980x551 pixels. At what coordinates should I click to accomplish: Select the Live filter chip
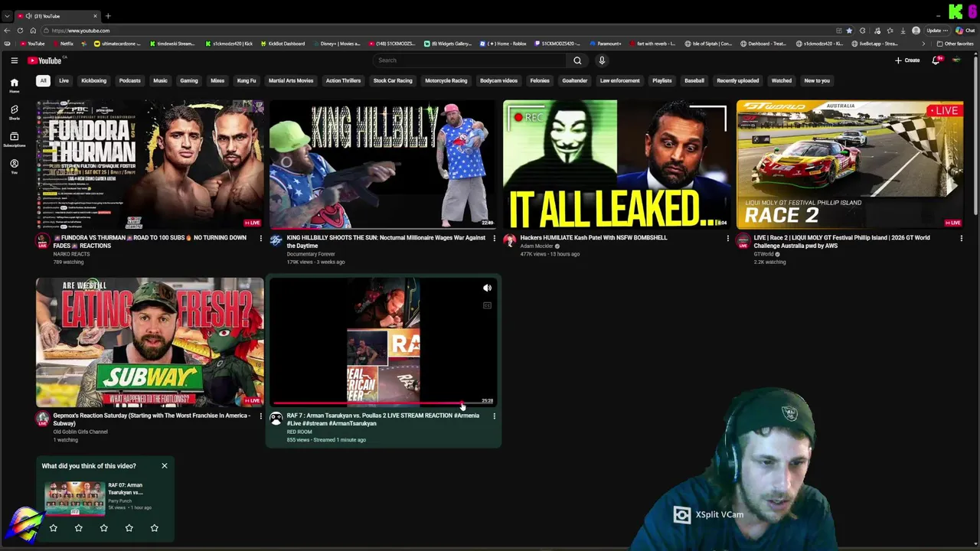[x=64, y=80]
